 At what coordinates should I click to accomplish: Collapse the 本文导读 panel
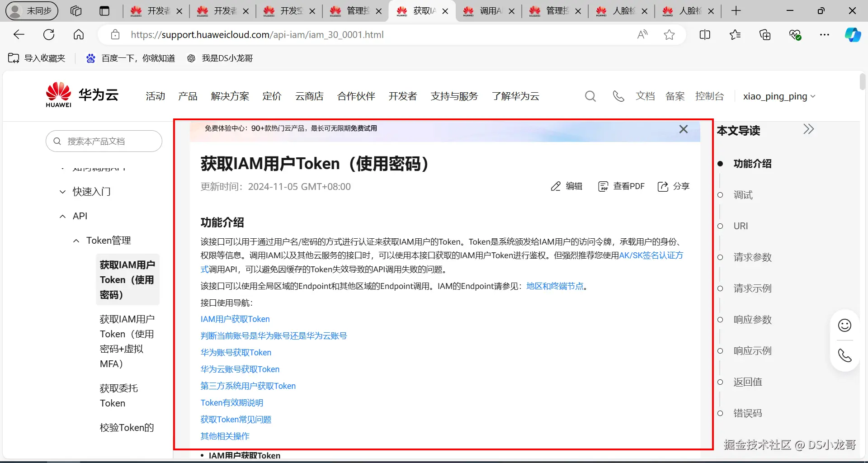(808, 129)
